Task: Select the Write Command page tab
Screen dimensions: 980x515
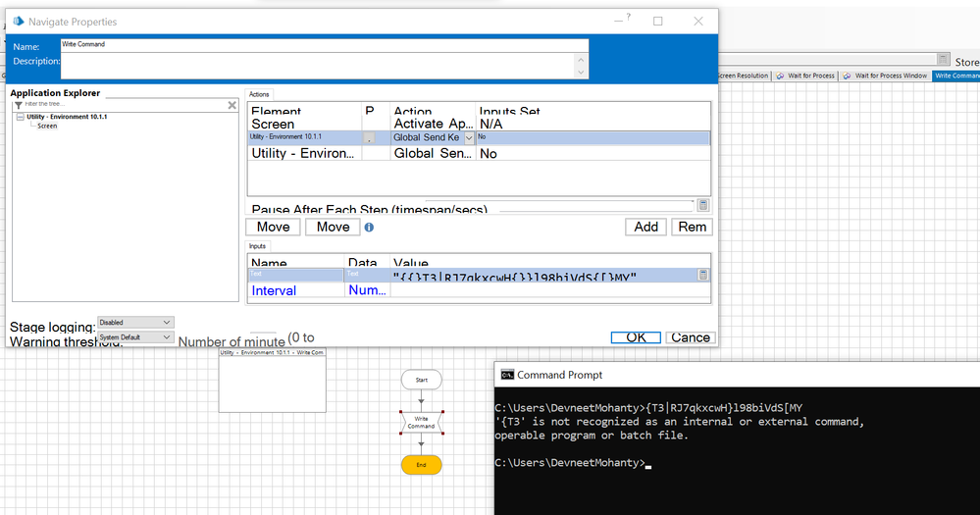Action: pos(956,76)
